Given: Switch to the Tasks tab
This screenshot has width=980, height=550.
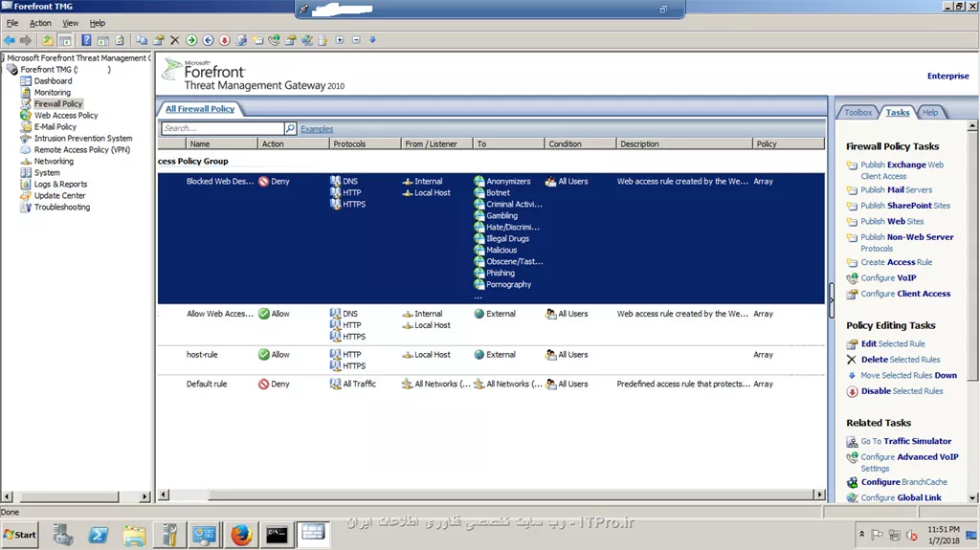Looking at the screenshot, I should click(x=898, y=113).
